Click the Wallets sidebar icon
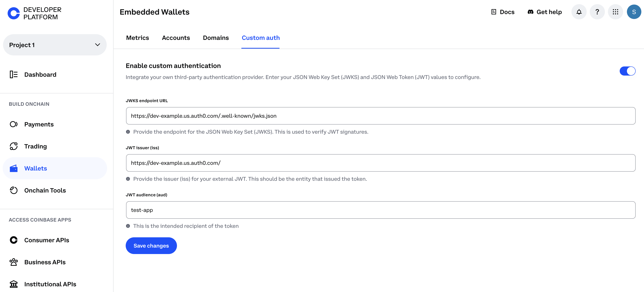 click(13, 168)
